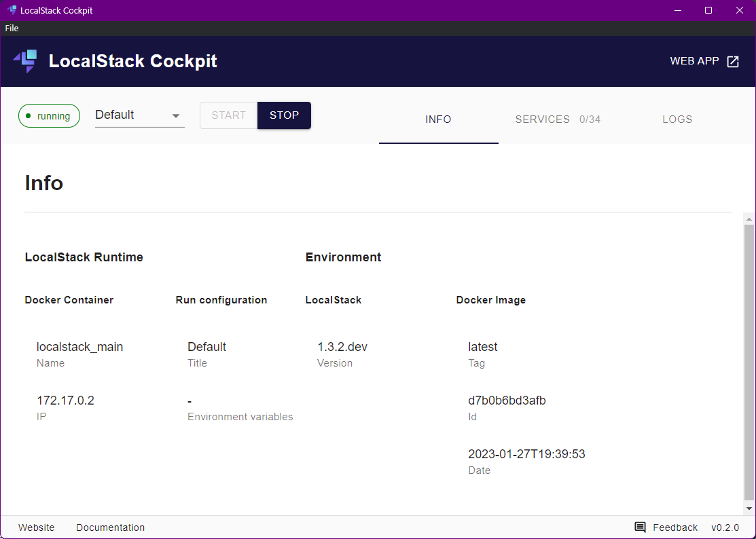Click the Info page heading

pos(44,183)
